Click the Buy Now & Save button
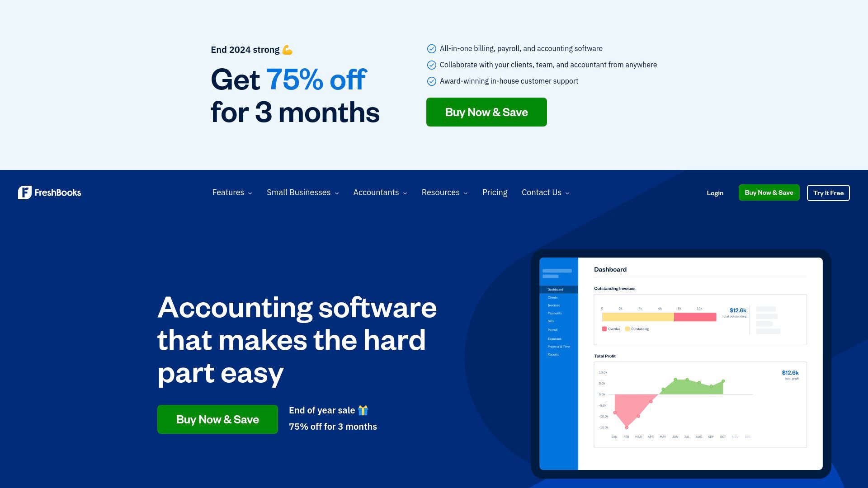Viewport: 868px width, 488px height. tap(486, 112)
